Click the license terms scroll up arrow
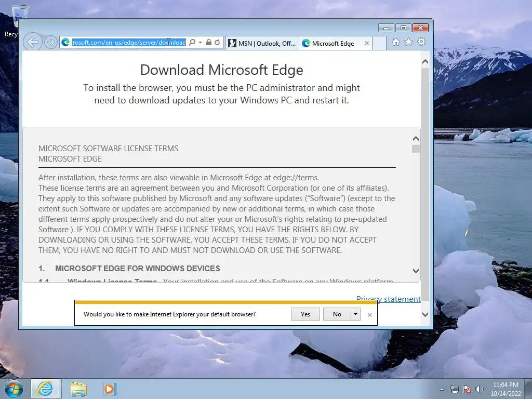 click(x=416, y=138)
